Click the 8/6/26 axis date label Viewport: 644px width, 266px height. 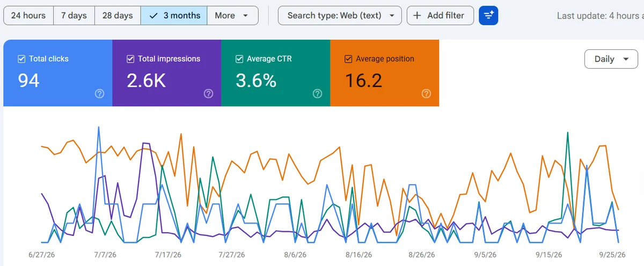click(295, 255)
